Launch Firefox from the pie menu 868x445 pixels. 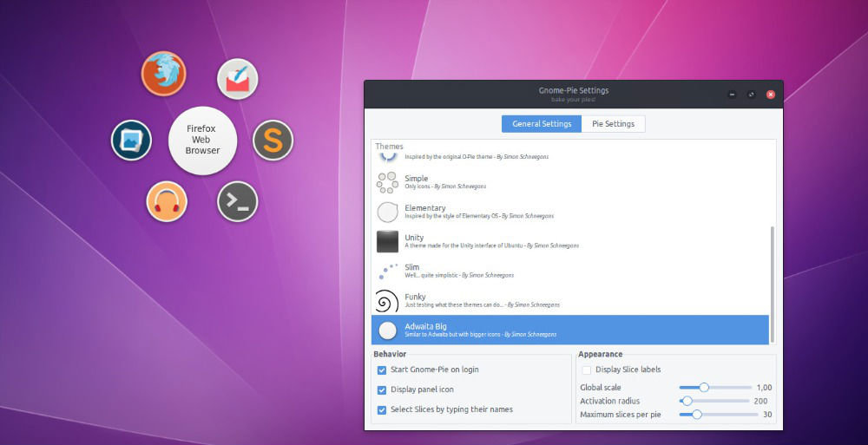(x=163, y=73)
